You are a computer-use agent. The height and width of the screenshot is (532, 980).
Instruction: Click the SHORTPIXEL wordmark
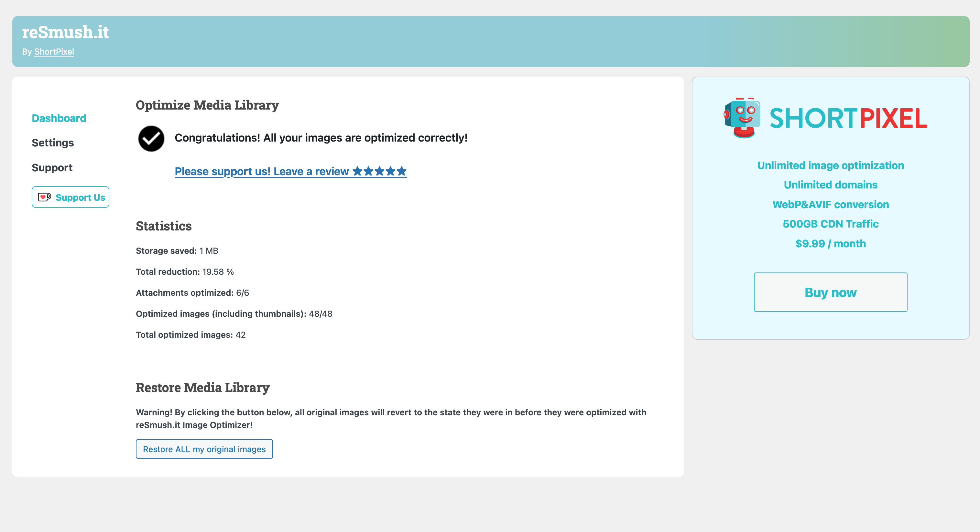848,118
